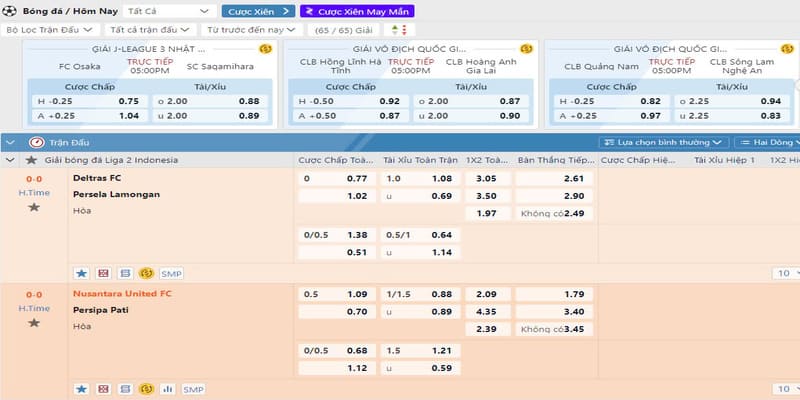Image resolution: width=800 pixels, height=400 pixels.
Task: Select Persipa Pati 1X2 odds 4.35
Action: [x=488, y=312]
